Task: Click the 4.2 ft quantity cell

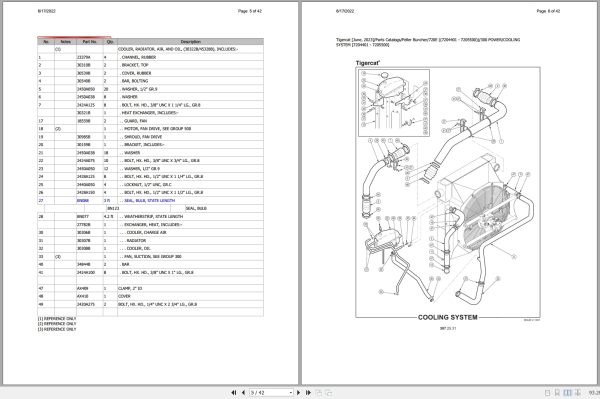Action: coord(109,217)
